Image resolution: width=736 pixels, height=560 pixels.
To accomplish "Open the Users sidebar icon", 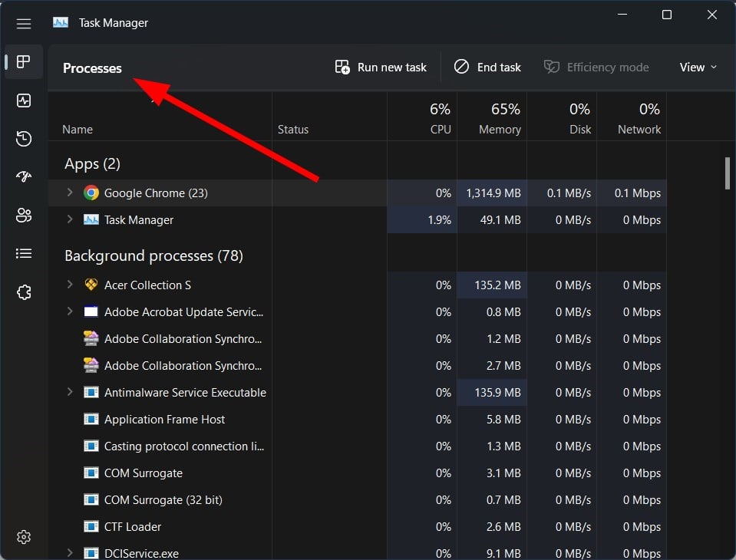I will (x=24, y=216).
